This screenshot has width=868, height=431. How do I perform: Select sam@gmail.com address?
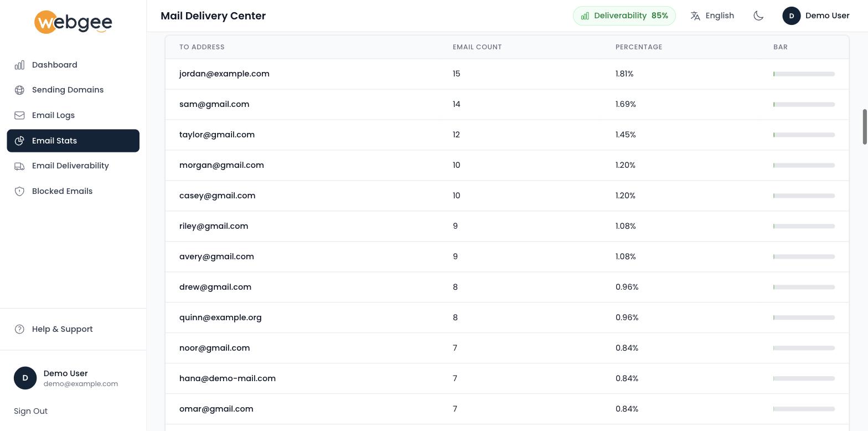coord(214,104)
